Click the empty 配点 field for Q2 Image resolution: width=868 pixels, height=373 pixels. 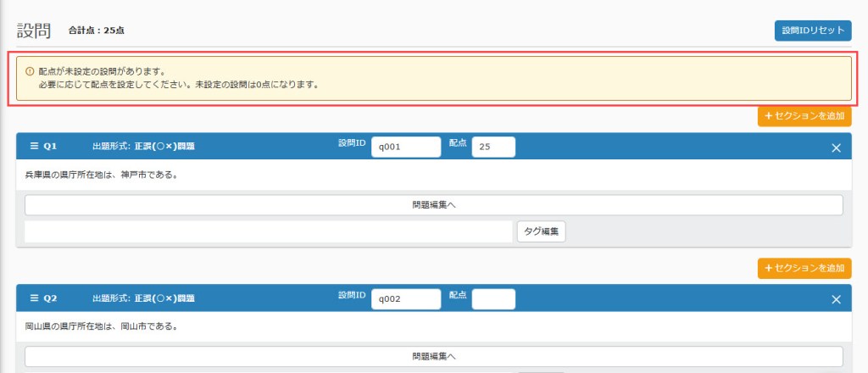pos(493,298)
